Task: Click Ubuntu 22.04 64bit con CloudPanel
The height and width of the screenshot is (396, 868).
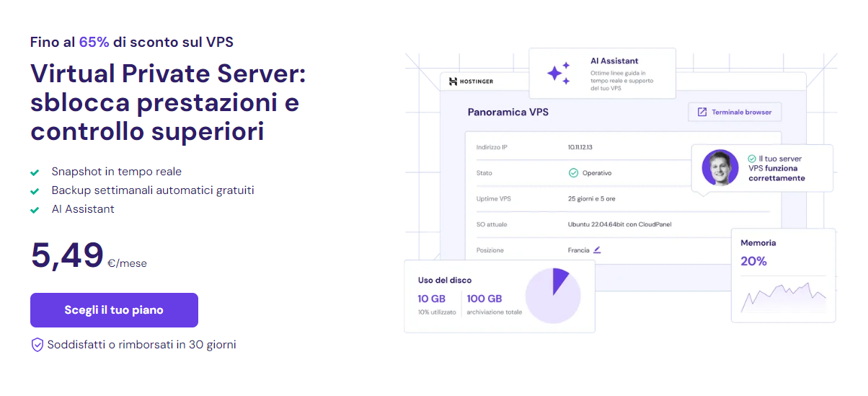Action: pyautogui.click(x=620, y=224)
